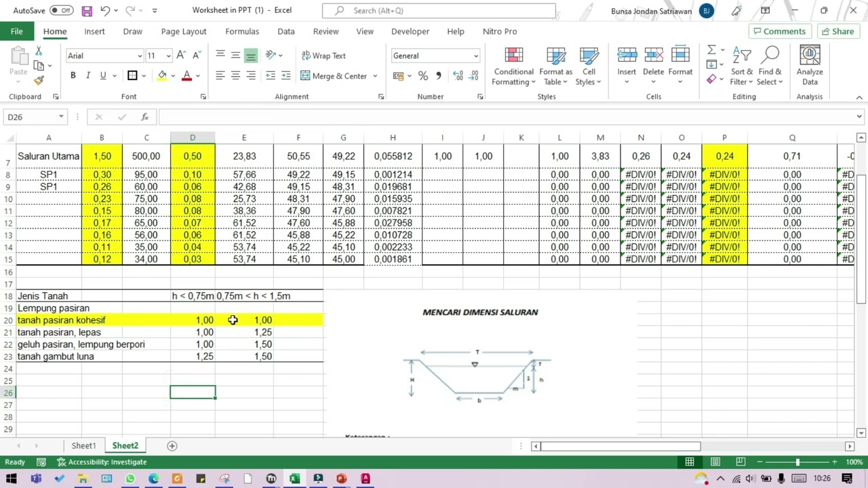The image size is (868, 488).
Task: Toggle right text alignment
Action: click(251, 75)
